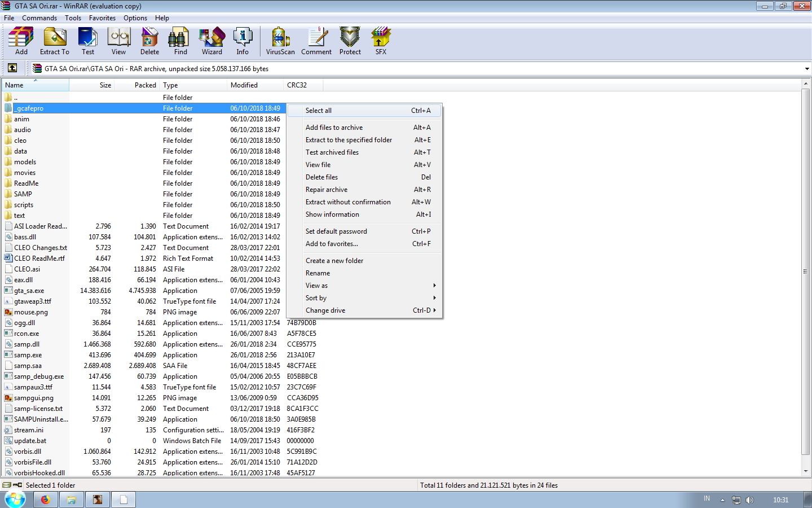Image resolution: width=812 pixels, height=508 pixels.
Task: Sort by the Modified column header
Action: click(x=255, y=85)
